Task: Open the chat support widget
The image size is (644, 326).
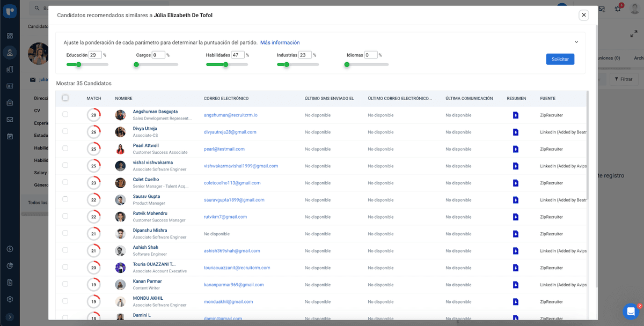Action: click(x=631, y=311)
